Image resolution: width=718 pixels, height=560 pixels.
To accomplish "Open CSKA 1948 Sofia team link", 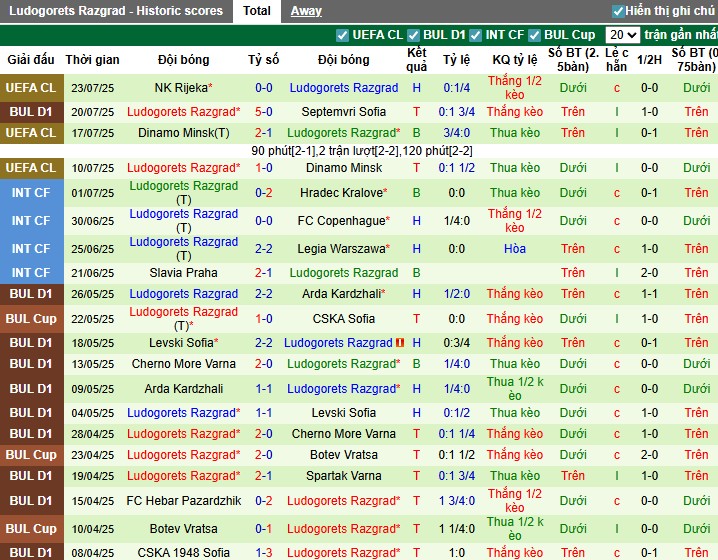I will [x=183, y=553].
